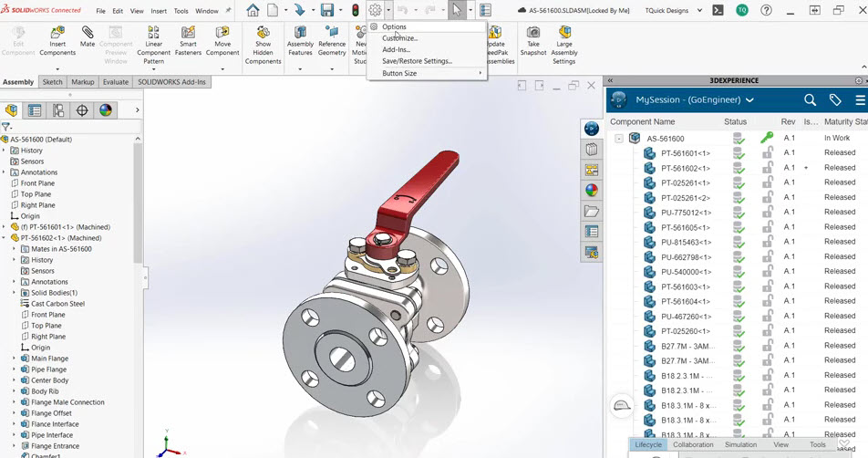Open the MySession dropdown chevron
This screenshot has width=868, height=458.
click(749, 100)
